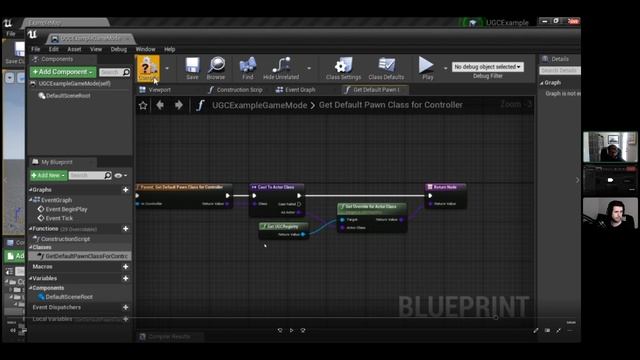Image resolution: width=640 pixels, height=360 pixels.
Task: Click the Compile Results tab
Action: [169, 337]
